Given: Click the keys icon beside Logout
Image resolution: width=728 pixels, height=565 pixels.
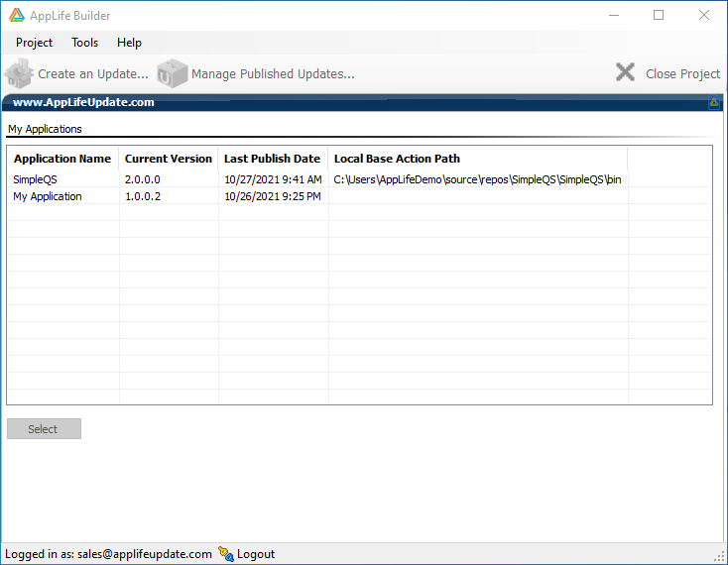Looking at the screenshot, I should [226, 554].
